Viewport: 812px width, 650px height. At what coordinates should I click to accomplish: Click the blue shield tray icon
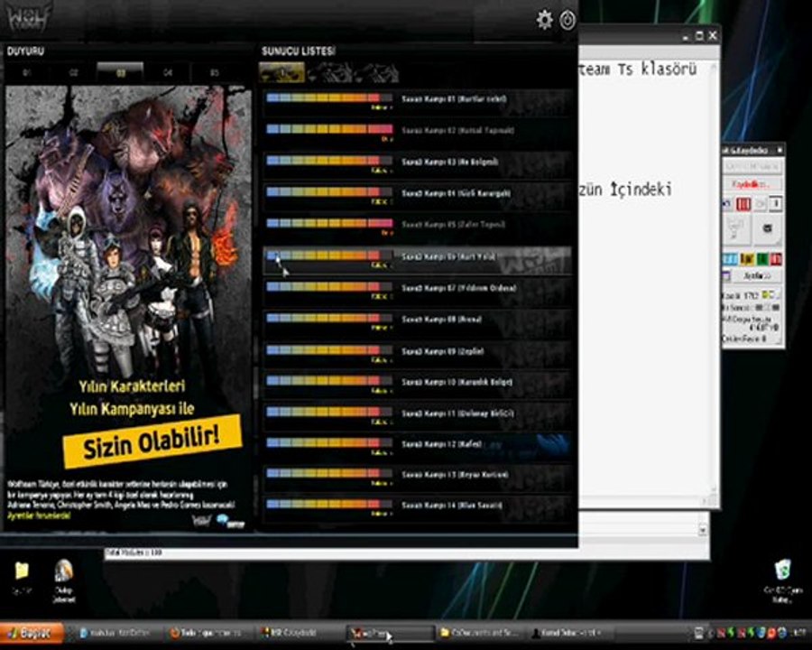point(761,633)
